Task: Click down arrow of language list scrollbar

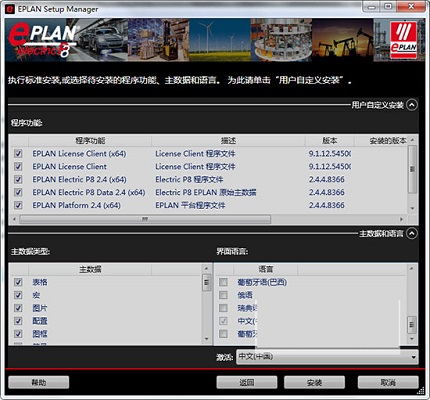Action: pyautogui.click(x=412, y=339)
